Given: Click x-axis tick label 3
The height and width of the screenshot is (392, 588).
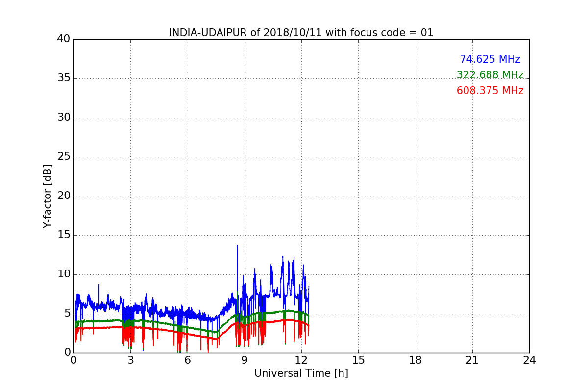Looking at the screenshot, I should click(130, 360).
